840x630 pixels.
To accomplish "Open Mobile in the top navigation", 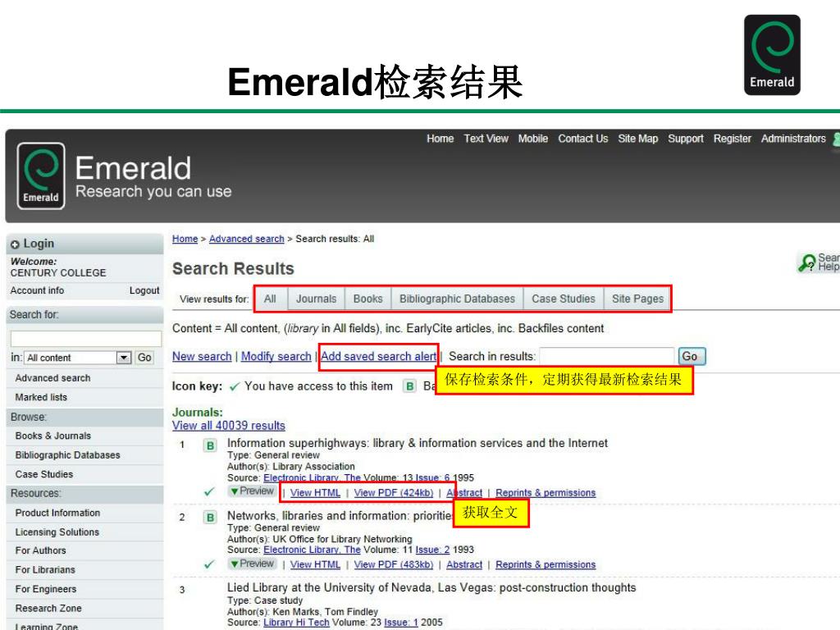I will pos(533,139).
